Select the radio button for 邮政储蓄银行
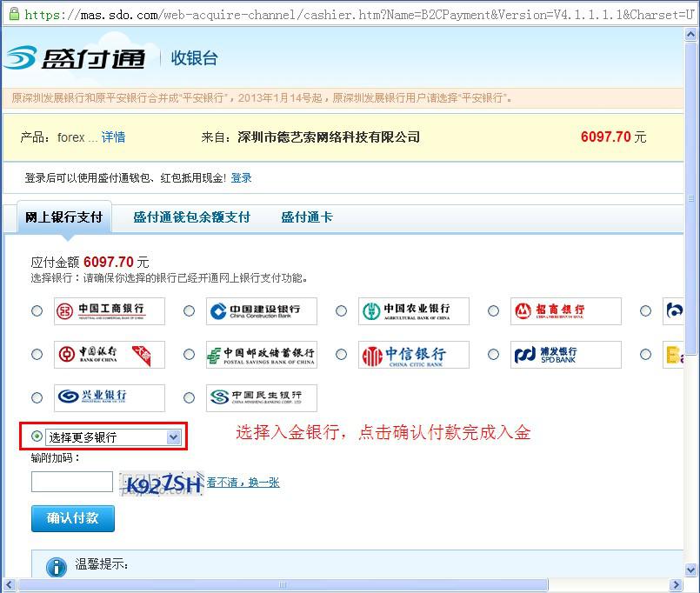 (x=190, y=355)
